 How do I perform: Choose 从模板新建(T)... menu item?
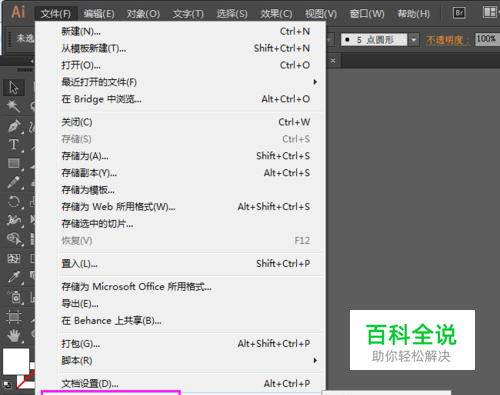(180, 48)
